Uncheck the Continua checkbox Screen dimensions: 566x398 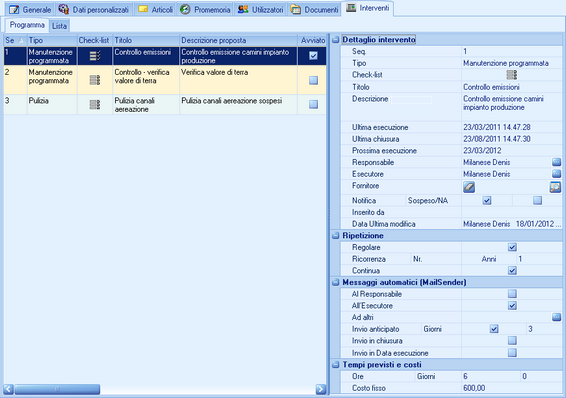[512, 270]
